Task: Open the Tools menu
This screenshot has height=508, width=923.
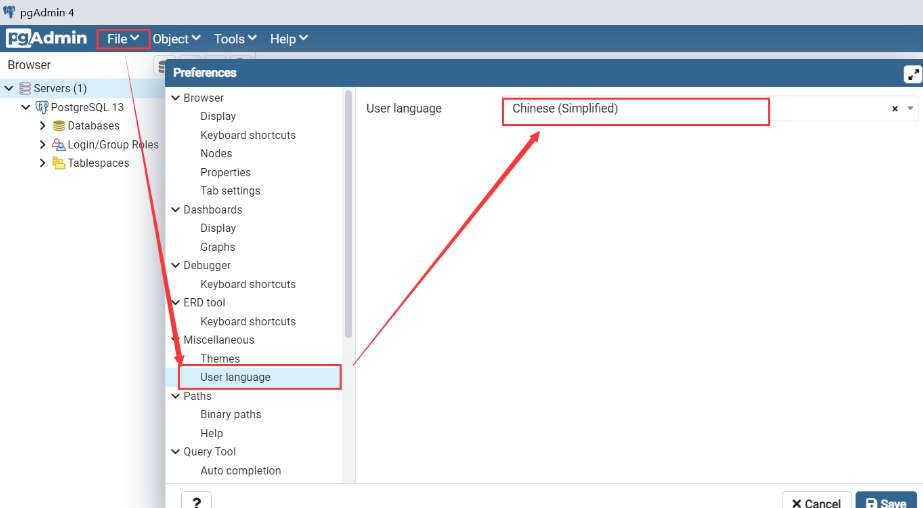Action: [x=235, y=39]
